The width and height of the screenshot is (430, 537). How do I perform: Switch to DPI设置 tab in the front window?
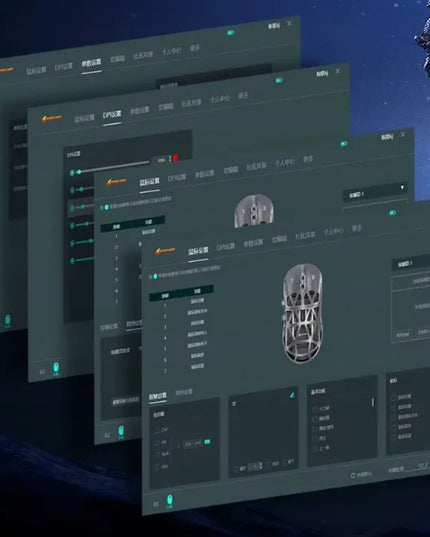click(226, 247)
